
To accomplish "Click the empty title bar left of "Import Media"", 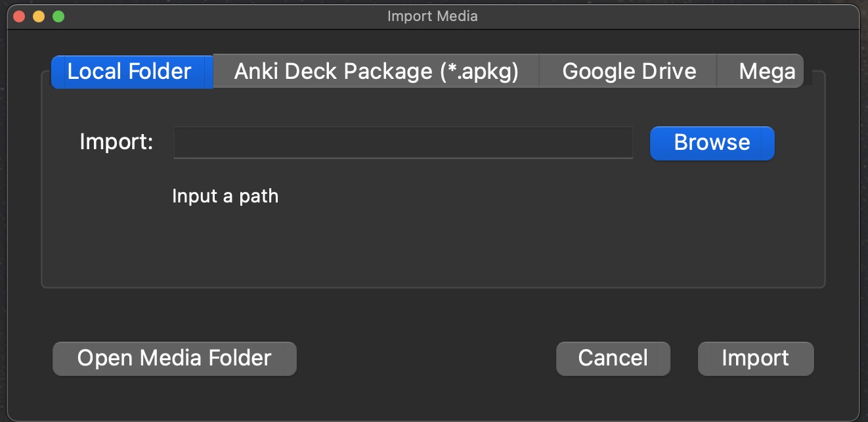I will 223,16.
